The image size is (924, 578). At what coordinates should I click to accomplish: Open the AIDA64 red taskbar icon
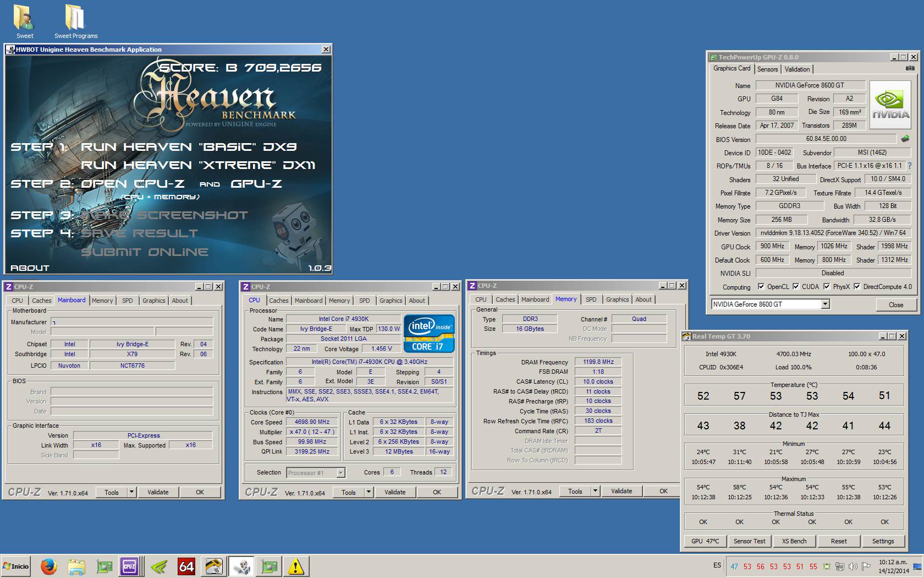[186, 566]
